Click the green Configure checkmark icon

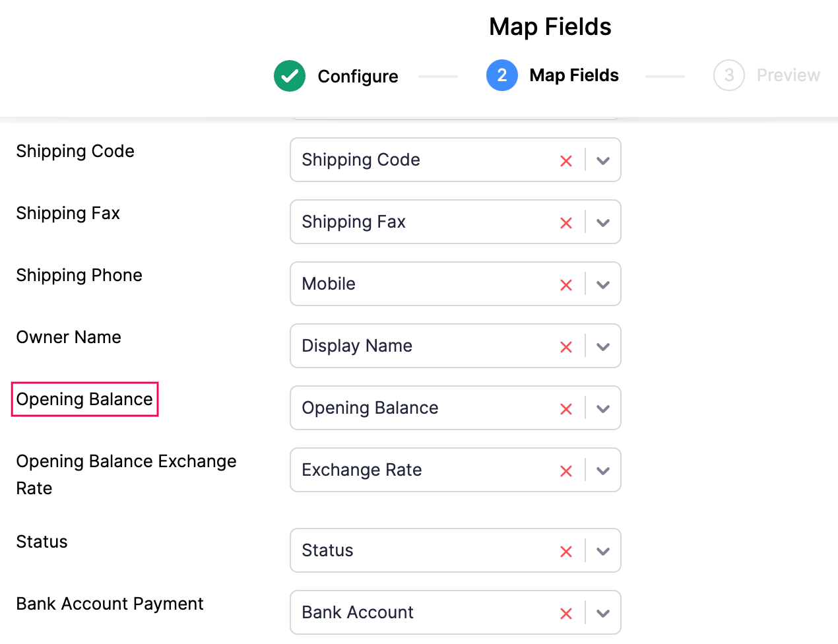tap(290, 76)
